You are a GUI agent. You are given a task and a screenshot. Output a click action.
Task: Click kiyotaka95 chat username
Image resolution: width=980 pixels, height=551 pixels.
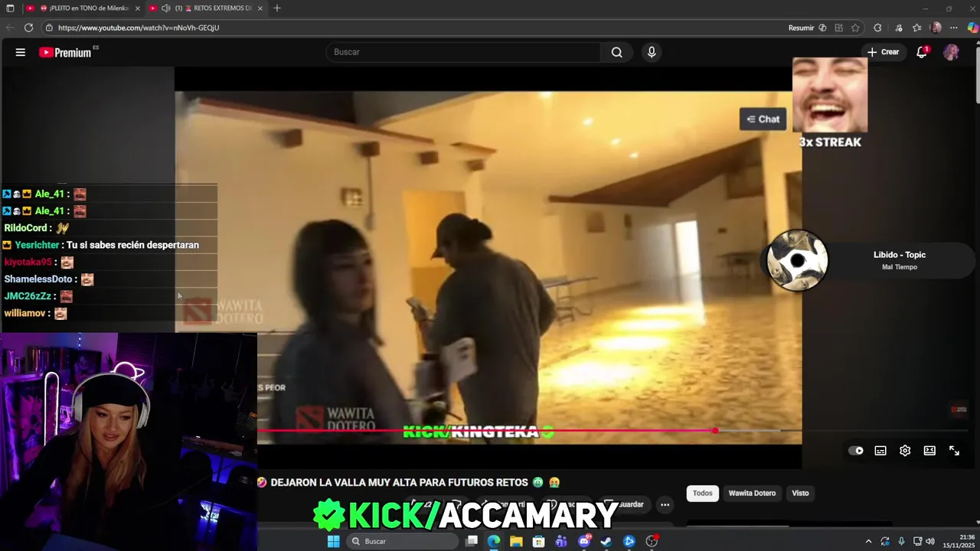28,262
